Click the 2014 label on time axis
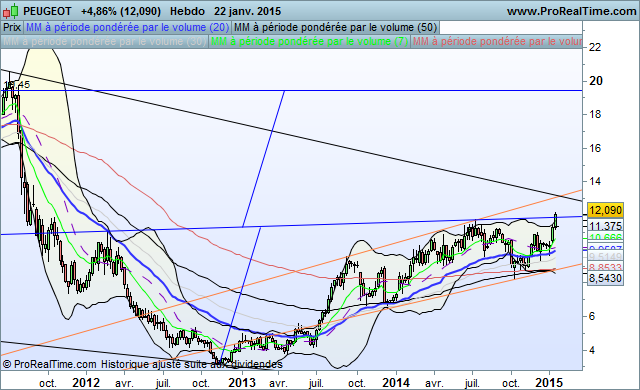The image size is (640, 390). tap(396, 383)
